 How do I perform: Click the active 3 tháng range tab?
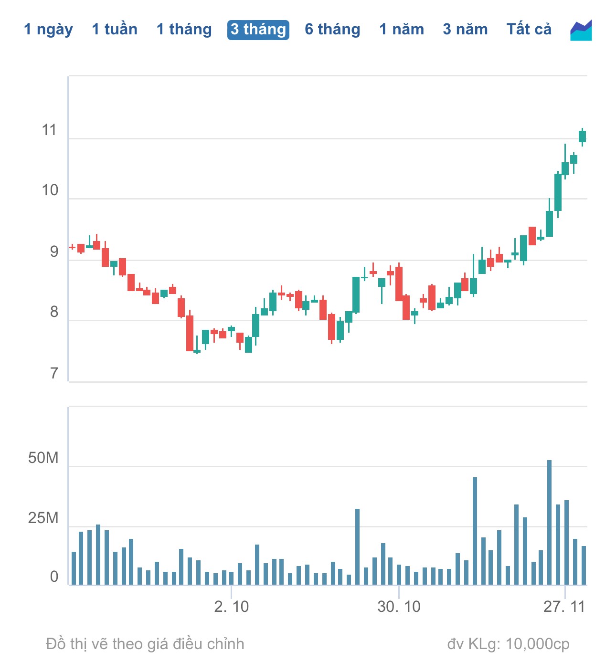click(258, 30)
